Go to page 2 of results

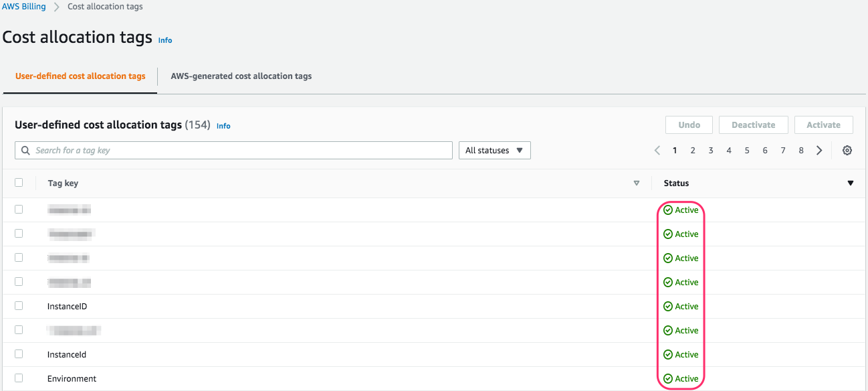[693, 151]
